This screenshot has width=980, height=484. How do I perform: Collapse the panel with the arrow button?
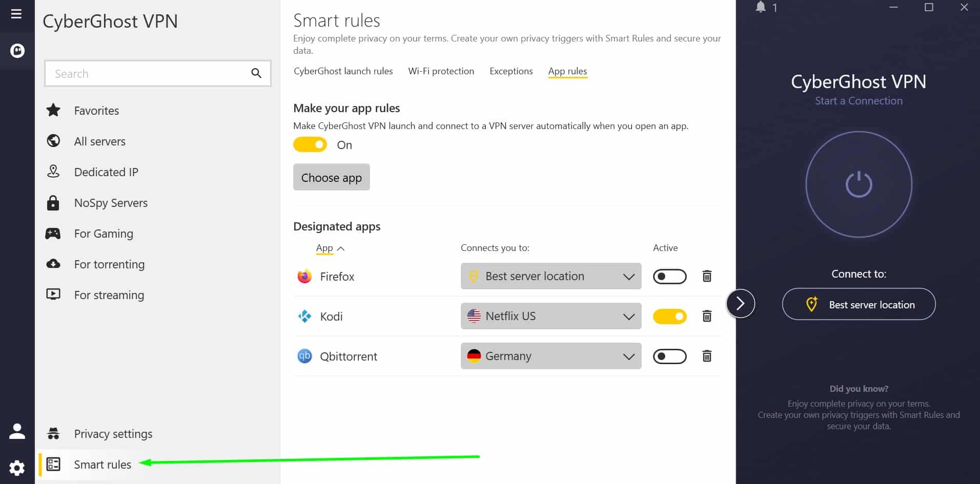[x=740, y=304]
